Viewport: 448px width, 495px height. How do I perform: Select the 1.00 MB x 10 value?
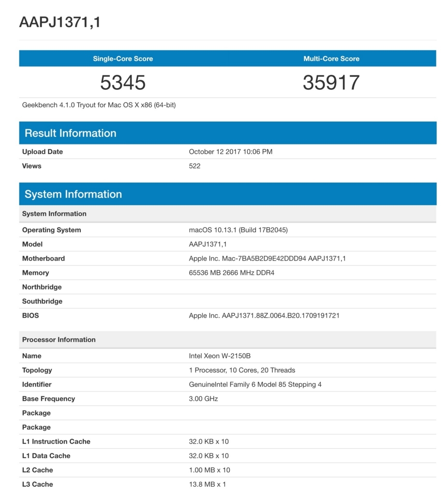coord(209,470)
